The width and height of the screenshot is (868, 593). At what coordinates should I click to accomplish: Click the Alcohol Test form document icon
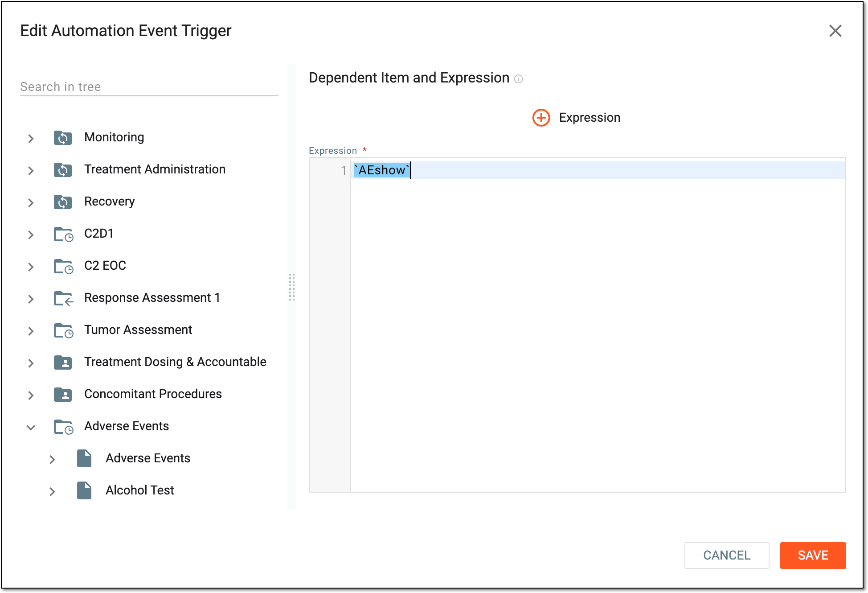tap(84, 490)
